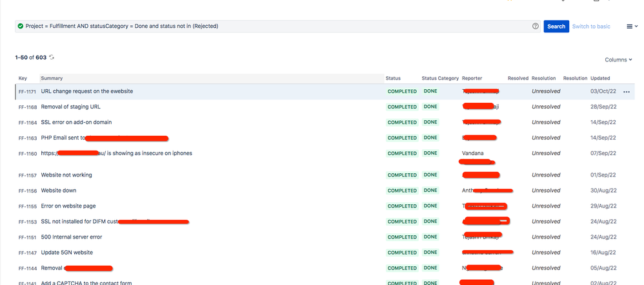Click updated date 29/Aug/22
644x285 pixels.
click(603, 206)
